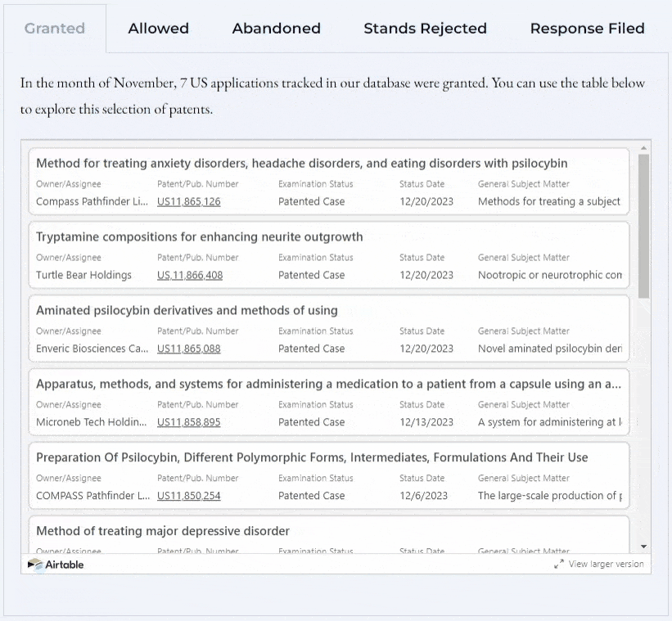The image size is (672, 621).
Task: Click scrollbar down arrow in table
Action: 643,547
